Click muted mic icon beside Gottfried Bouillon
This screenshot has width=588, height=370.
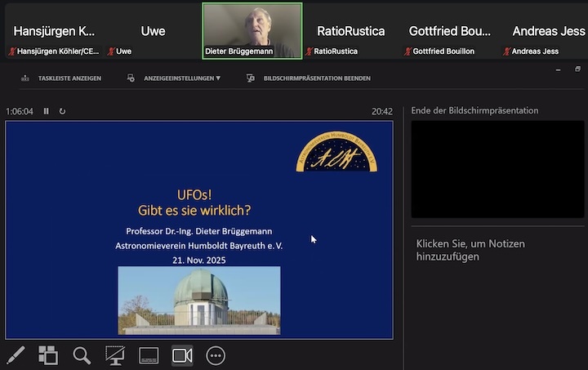pos(408,51)
